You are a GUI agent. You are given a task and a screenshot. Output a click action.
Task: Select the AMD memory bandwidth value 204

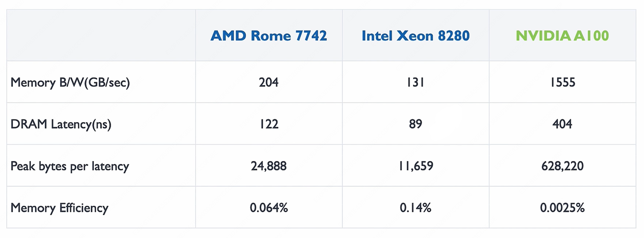(269, 82)
